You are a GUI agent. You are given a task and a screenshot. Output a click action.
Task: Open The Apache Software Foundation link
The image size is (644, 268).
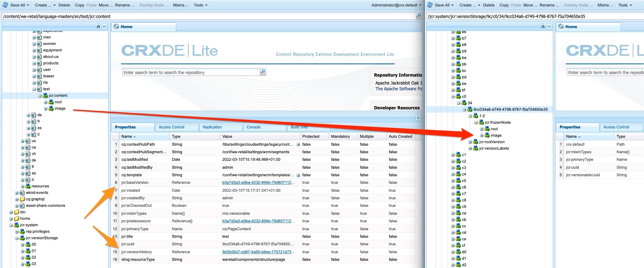pos(399,89)
